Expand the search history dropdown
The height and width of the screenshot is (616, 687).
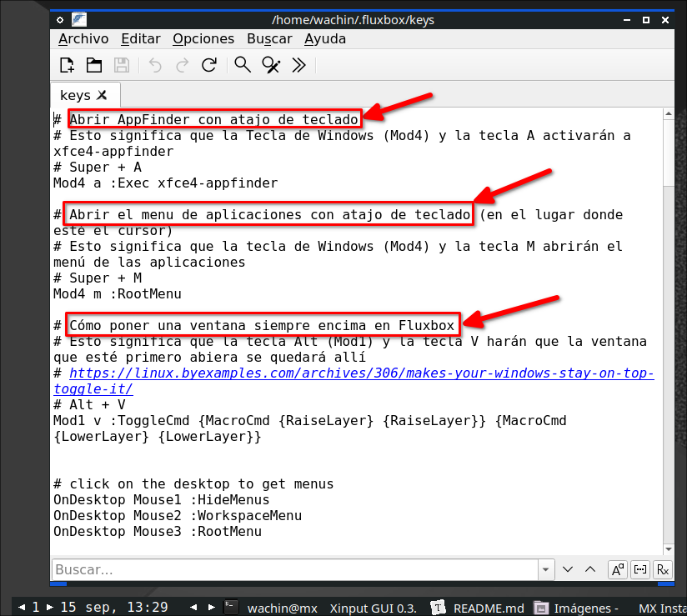click(x=546, y=569)
